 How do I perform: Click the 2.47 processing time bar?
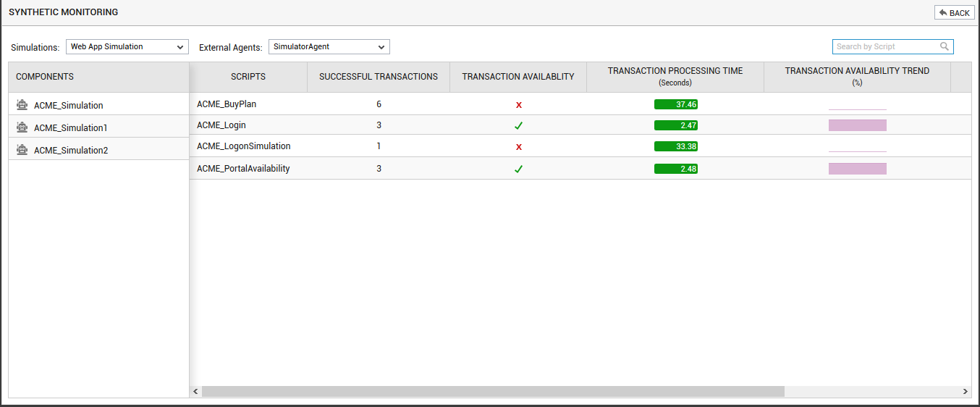pos(676,125)
